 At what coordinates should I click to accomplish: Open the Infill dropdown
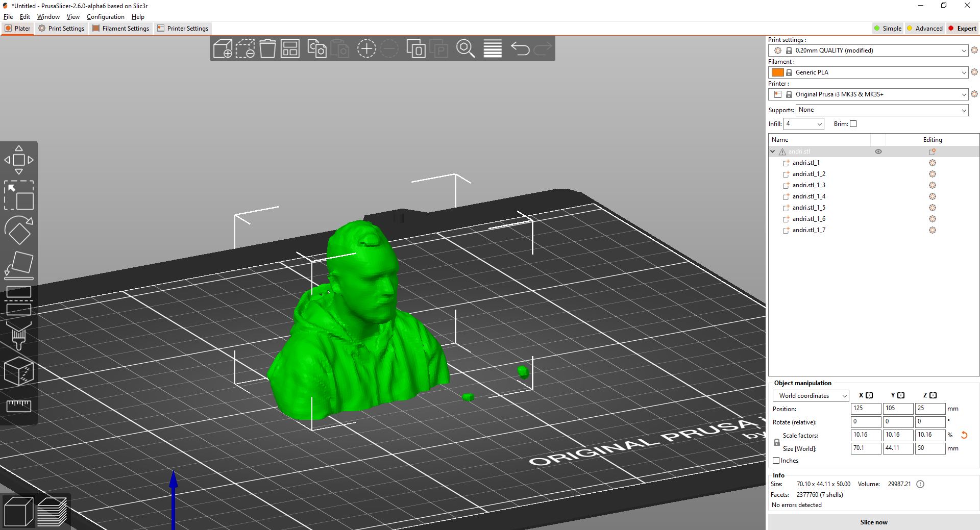pos(804,124)
